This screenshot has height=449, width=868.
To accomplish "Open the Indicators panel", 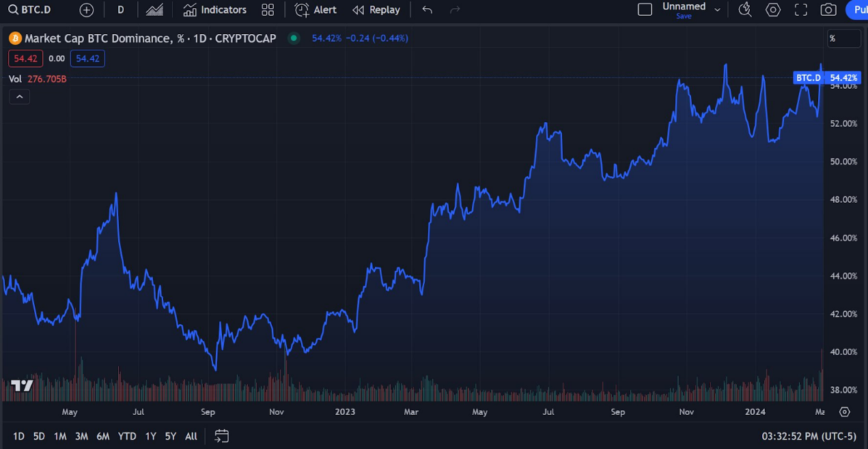I will pyautogui.click(x=215, y=10).
